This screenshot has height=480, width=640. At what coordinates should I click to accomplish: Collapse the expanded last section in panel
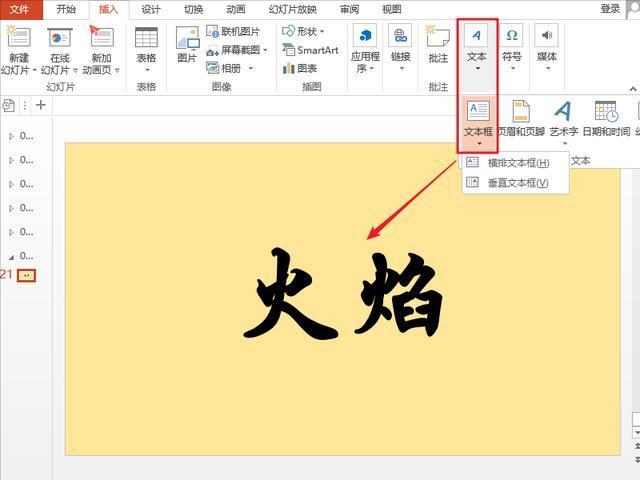11,257
